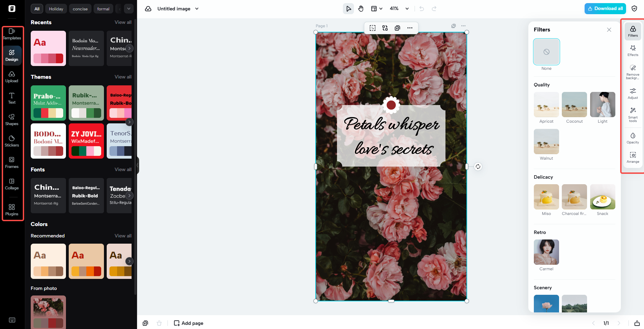Show more Themes with the arrow
Image resolution: width=644 pixels, height=329 pixels.
click(x=129, y=122)
